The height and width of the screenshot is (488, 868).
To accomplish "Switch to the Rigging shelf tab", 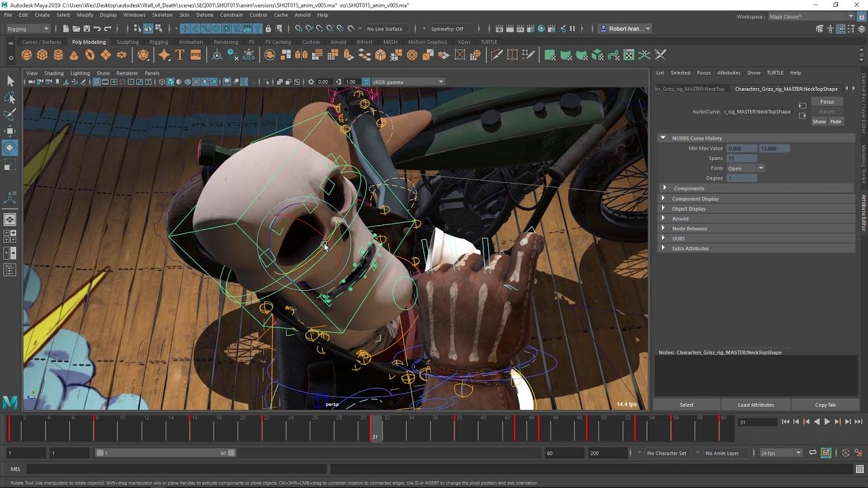I will coord(158,41).
